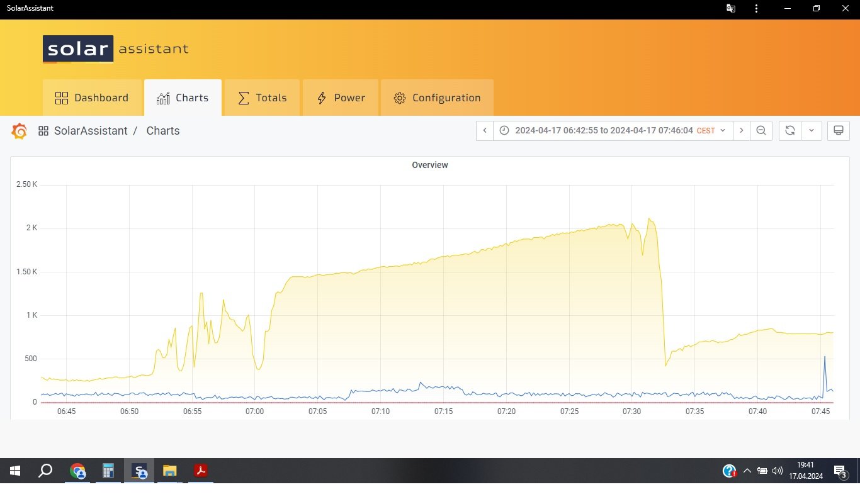Show hidden system tray icons
Screen dimensions: 860x504
click(x=747, y=471)
